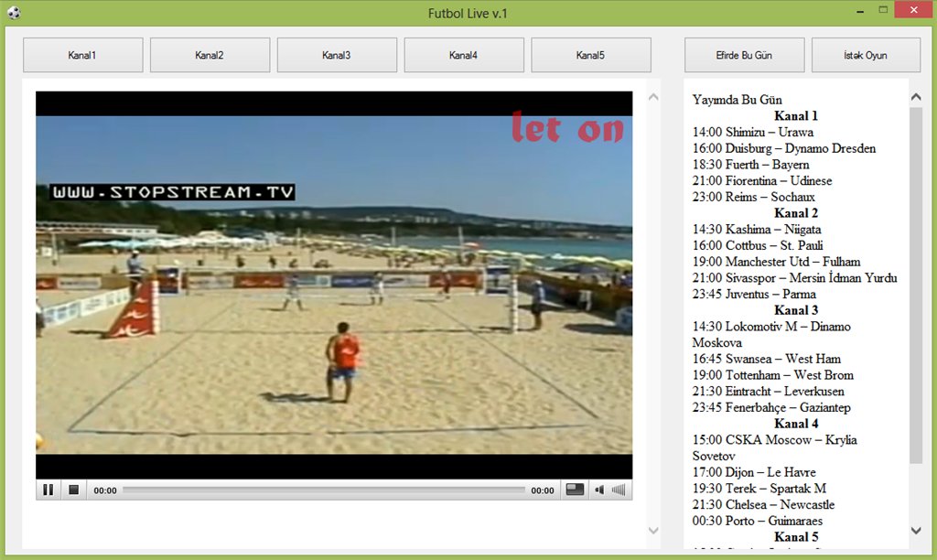Adjust the volume level bars
Viewport: 937px width, 560px height.
click(619, 490)
